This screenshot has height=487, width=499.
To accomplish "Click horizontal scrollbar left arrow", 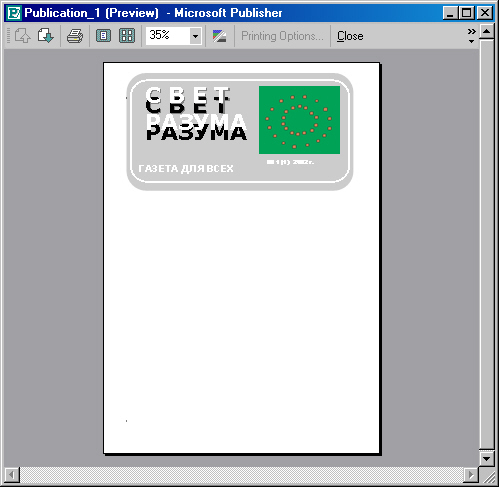I will (x=12, y=475).
